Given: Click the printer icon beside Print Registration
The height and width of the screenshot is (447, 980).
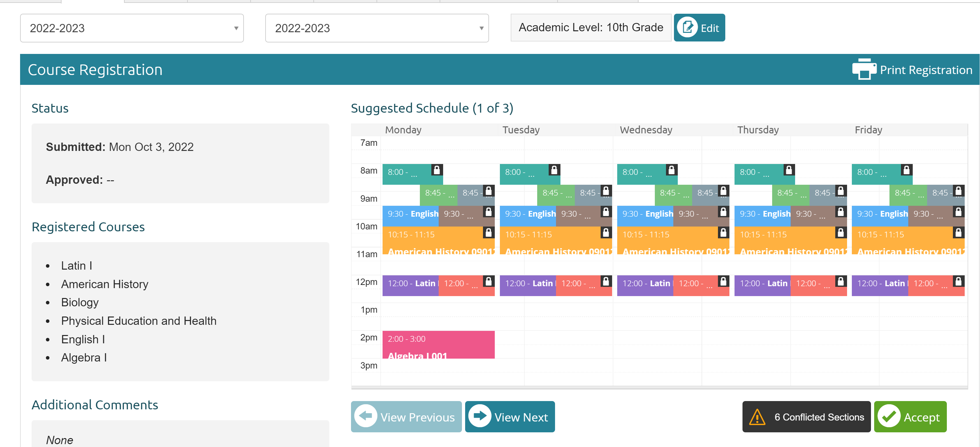Looking at the screenshot, I should tap(864, 69).
